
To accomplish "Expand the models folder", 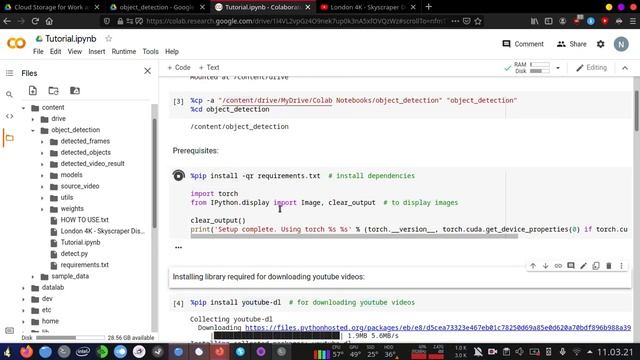I will click(x=42, y=175).
